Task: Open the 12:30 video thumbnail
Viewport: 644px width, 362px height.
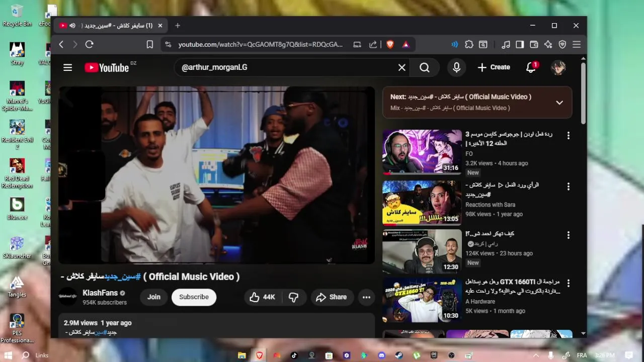Action: (422, 251)
